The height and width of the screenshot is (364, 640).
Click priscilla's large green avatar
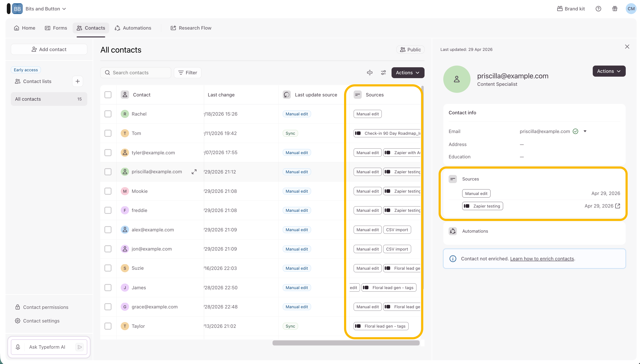pos(457,79)
